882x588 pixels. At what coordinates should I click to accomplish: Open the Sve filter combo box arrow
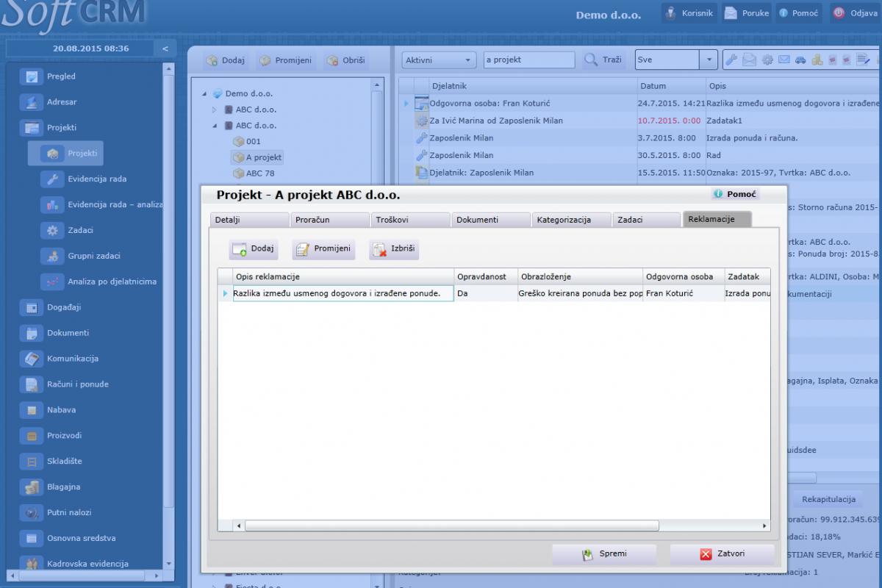click(x=709, y=60)
